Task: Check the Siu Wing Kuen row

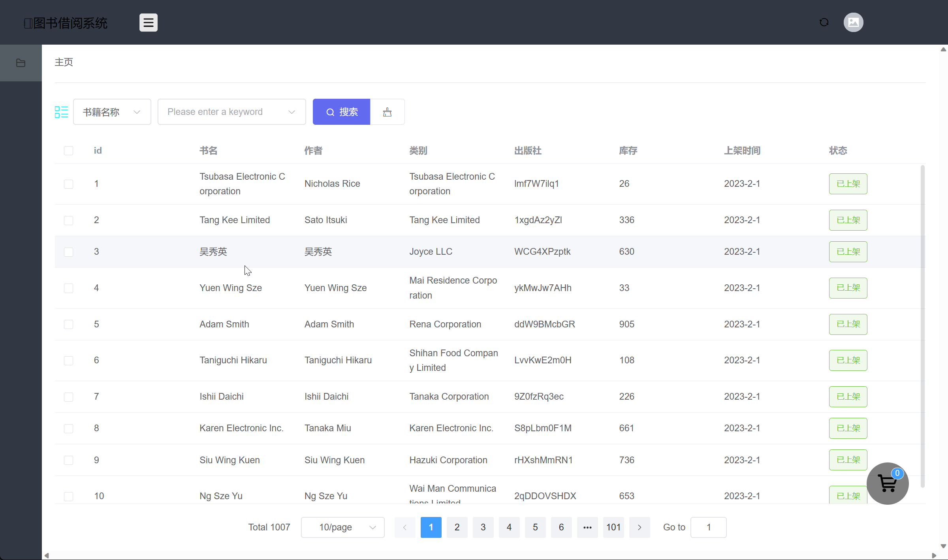Action: tap(68, 460)
